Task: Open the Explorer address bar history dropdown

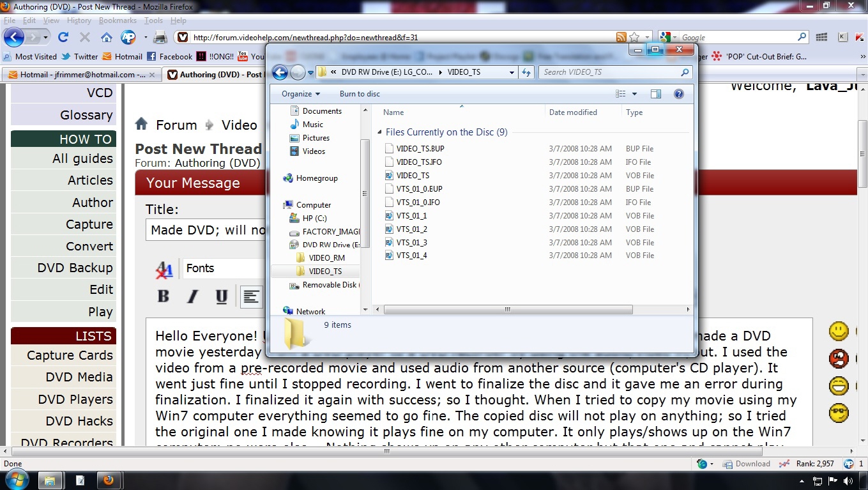Action: 512,72
